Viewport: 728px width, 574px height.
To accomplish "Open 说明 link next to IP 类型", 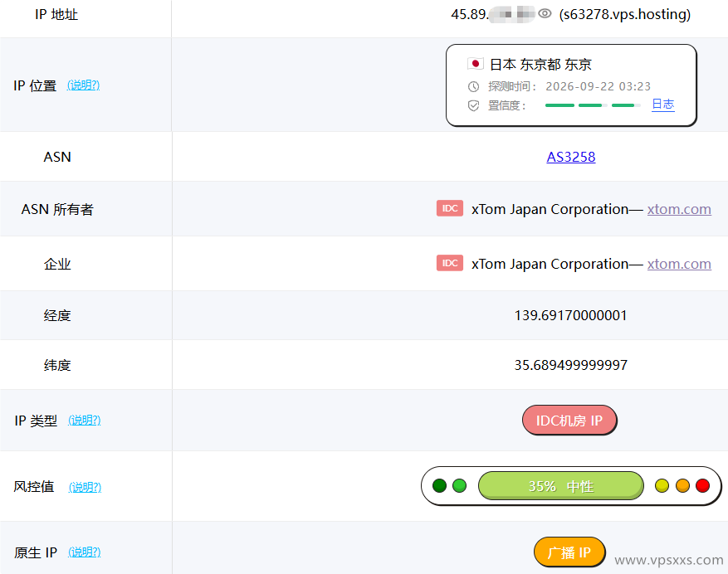I will [x=85, y=420].
